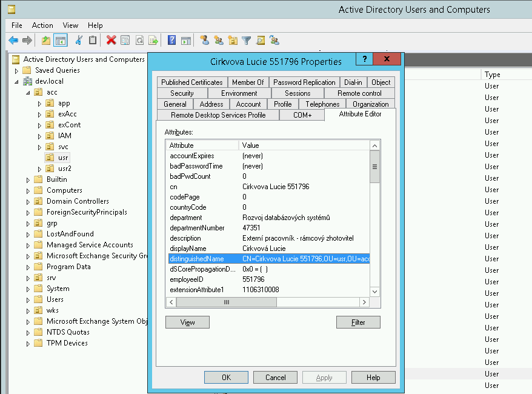532x394 pixels.
Task: Click the red Delete X icon
Action: point(111,41)
